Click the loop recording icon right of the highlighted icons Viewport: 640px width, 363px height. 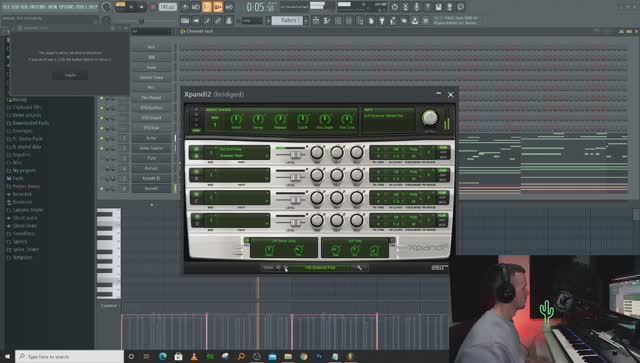229,7
